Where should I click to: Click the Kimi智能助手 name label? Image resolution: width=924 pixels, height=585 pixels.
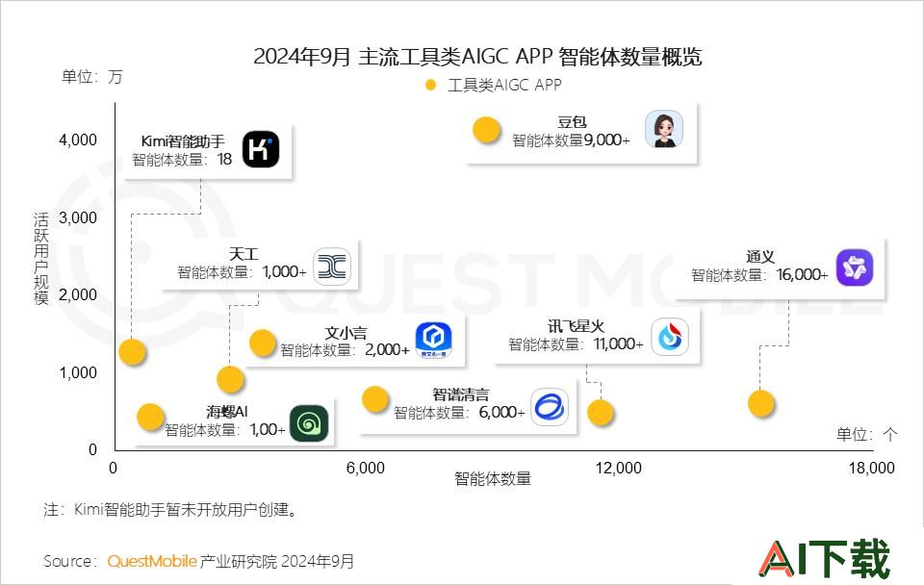[183, 141]
